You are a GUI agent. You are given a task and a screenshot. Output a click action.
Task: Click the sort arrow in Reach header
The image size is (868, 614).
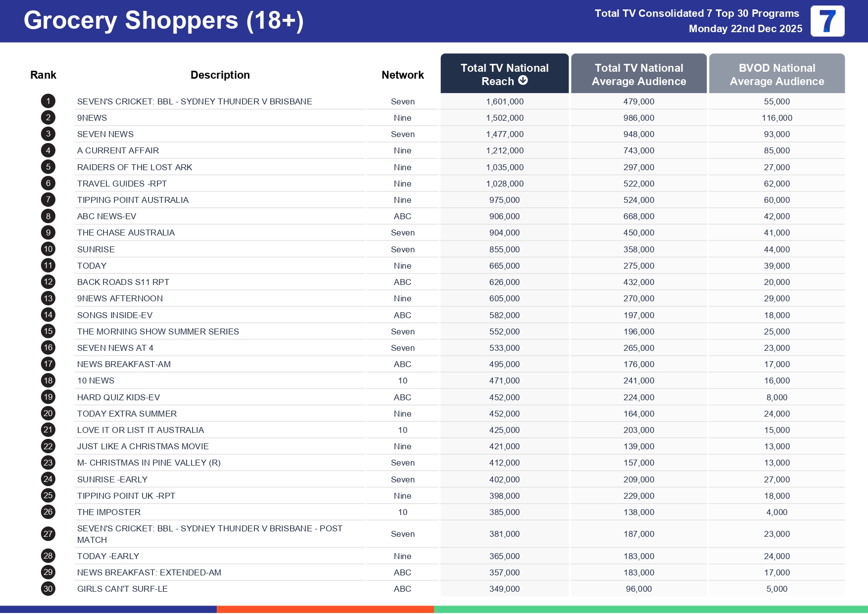(523, 81)
